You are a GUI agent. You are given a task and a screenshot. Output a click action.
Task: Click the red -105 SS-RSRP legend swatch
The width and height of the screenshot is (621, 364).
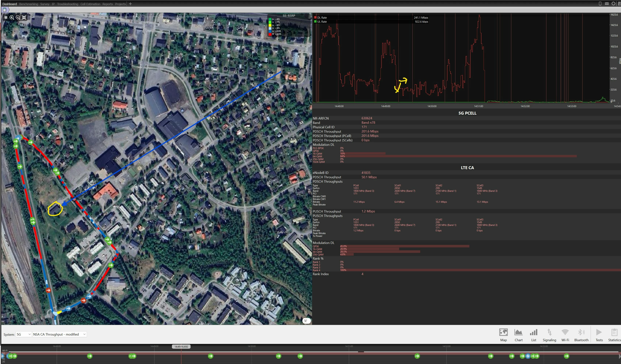270,34
